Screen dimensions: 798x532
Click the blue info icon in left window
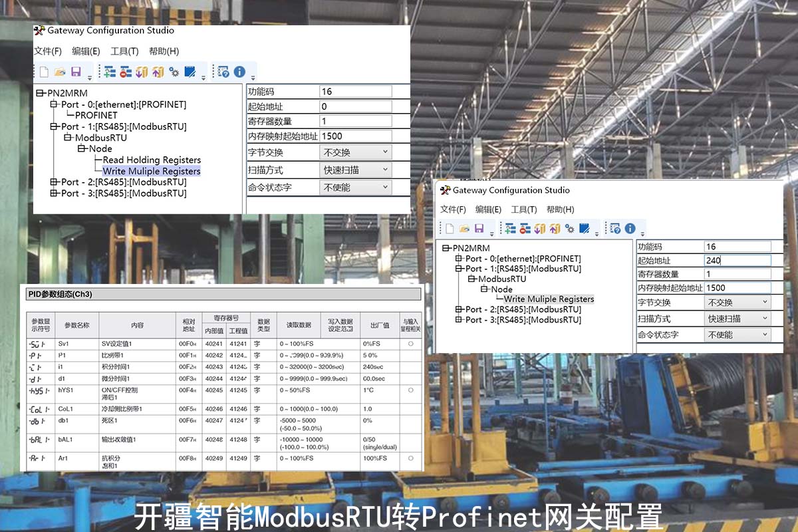(239, 72)
